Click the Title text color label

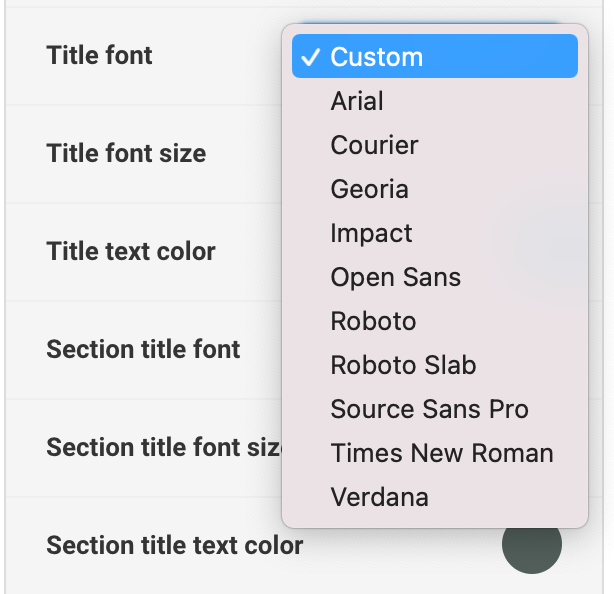pyautogui.click(x=131, y=251)
